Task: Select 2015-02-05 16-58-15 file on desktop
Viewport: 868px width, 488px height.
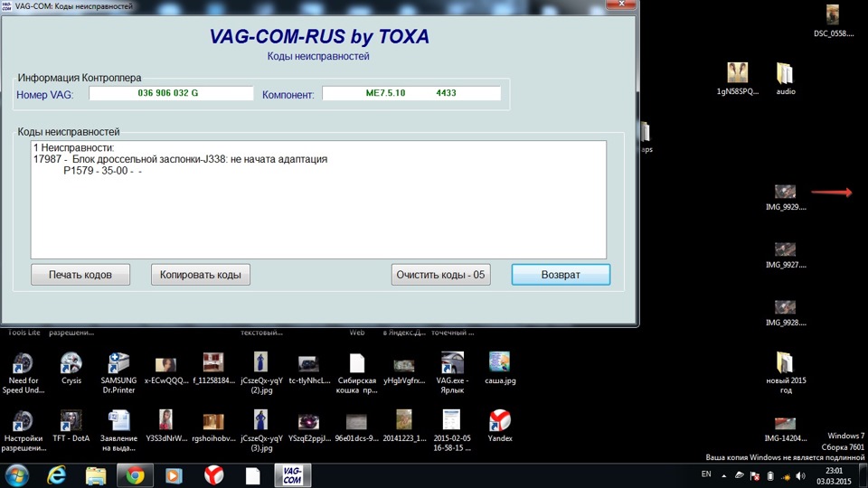Action: 452,432
